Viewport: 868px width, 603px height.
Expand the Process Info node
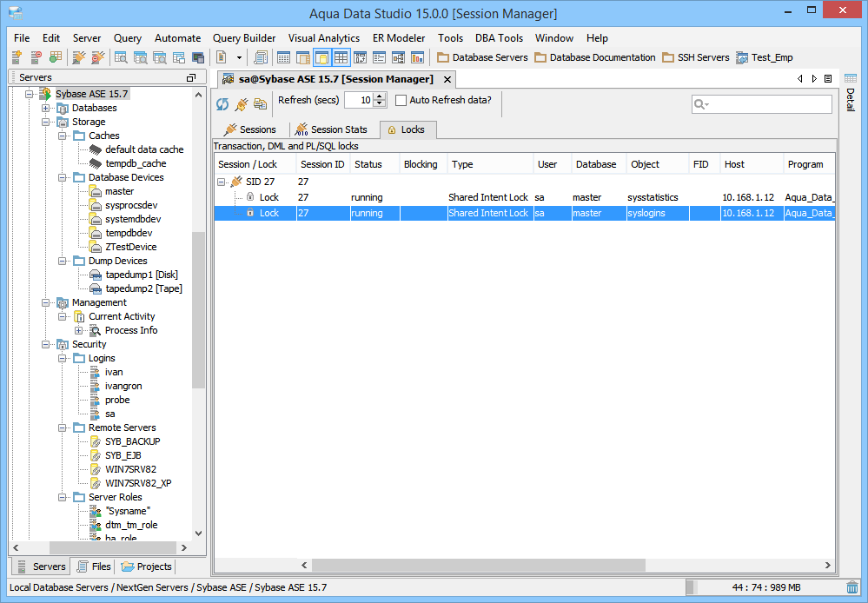click(78, 330)
